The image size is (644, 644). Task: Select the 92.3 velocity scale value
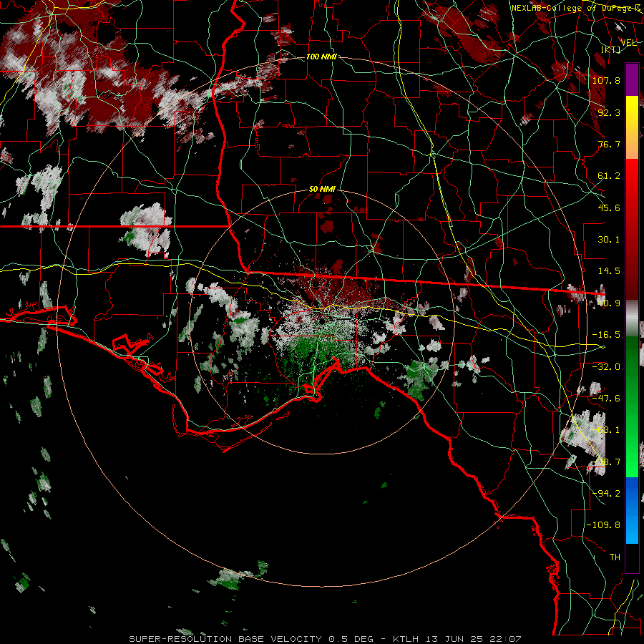tap(609, 112)
